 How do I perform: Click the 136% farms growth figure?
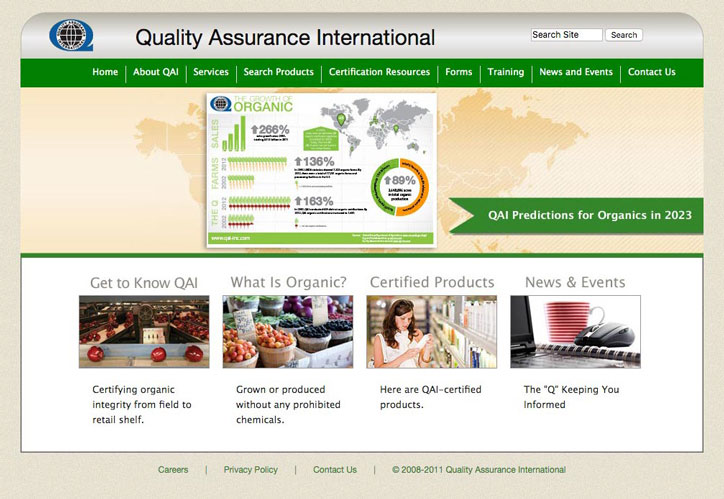pos(314,162)
